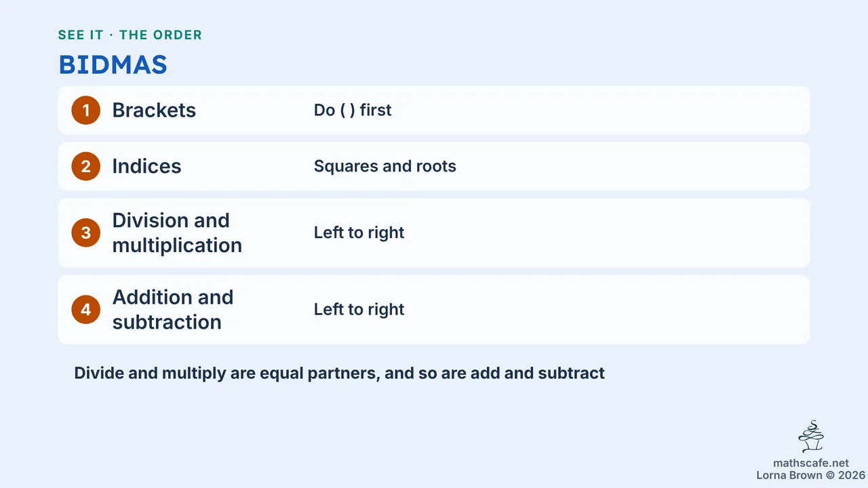Select the Brackets heading

[x=154, y=110]
